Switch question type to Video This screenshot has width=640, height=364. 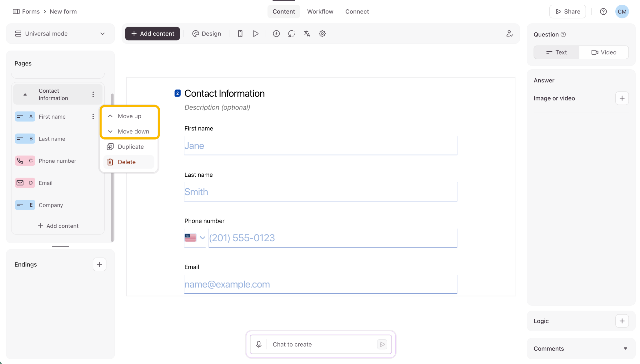[604, 52]
